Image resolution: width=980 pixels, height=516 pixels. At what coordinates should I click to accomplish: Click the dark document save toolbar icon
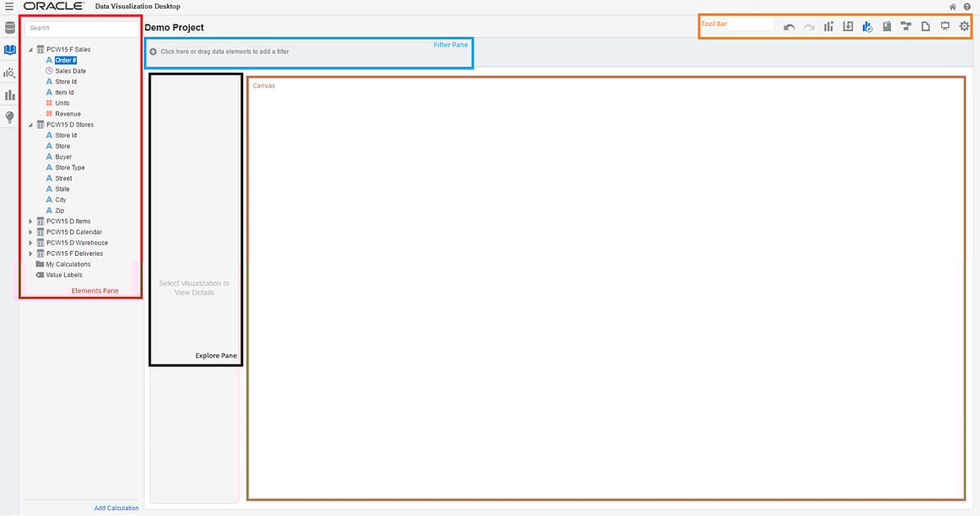click(887, 26)
